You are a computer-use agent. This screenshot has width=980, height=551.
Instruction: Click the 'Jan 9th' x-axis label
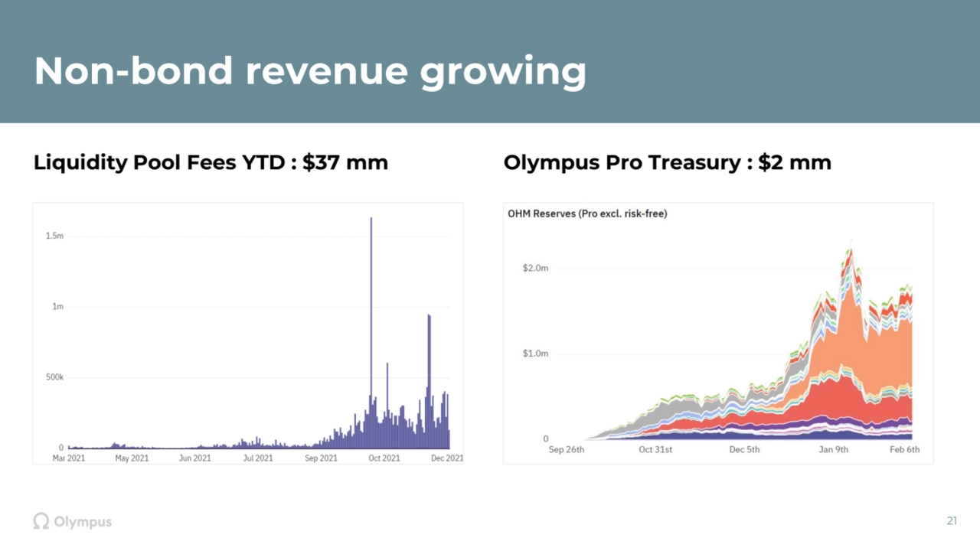pyautogui.click(x=834, y=450)
